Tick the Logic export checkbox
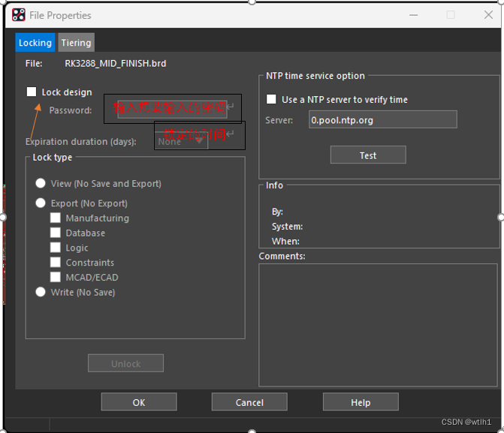The image size is (504, 433). 56,248
